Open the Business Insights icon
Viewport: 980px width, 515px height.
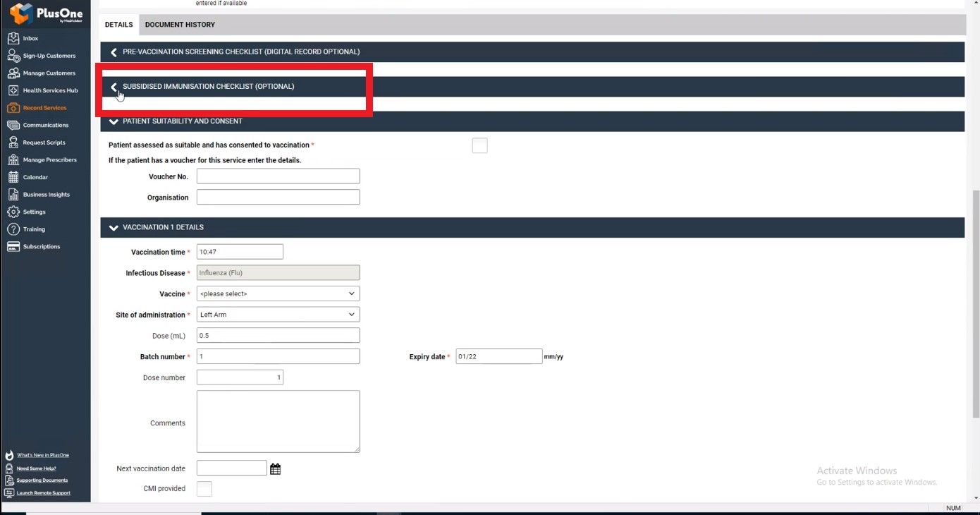(x=13, y=194)
